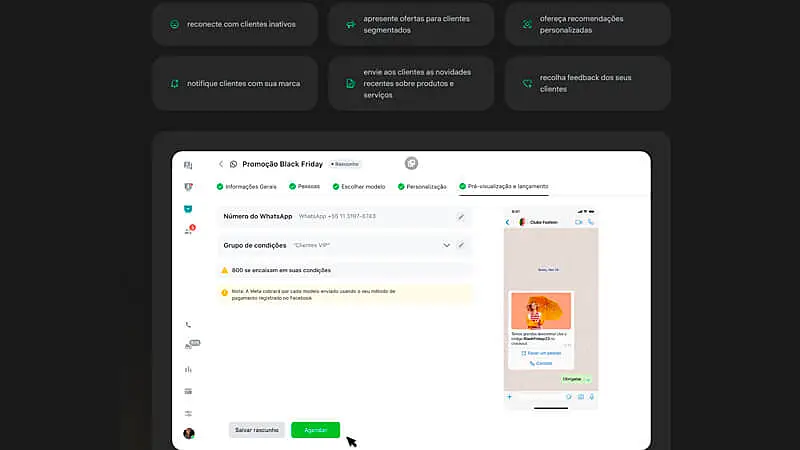
Task: Open the shield icon in left sidebar
Action: coord(188,187)
